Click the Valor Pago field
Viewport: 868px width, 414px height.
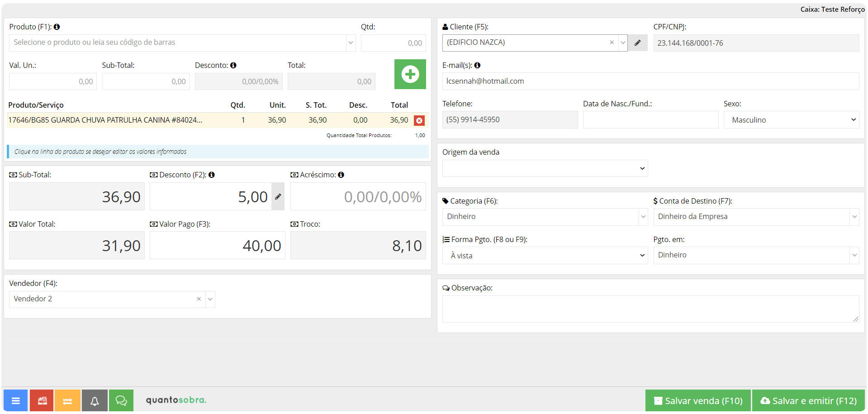pos(217,246)
